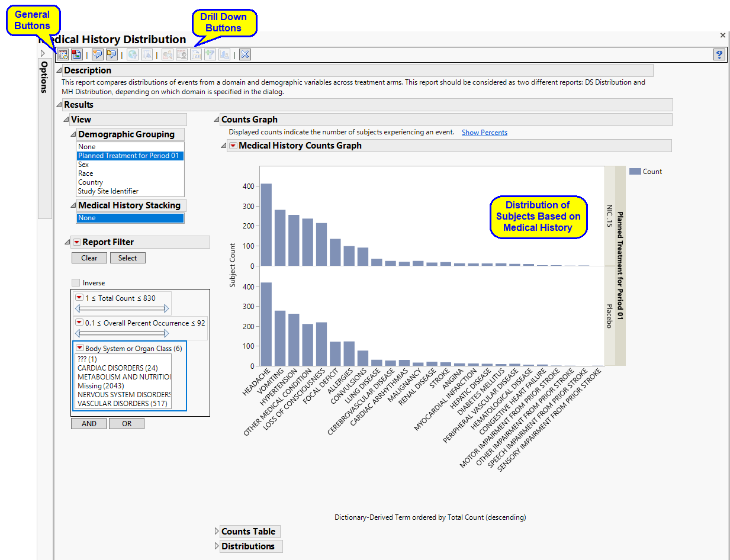
Task: Open the vertical Options side tab
Action: pyautogui.click(x=44, y=77)
